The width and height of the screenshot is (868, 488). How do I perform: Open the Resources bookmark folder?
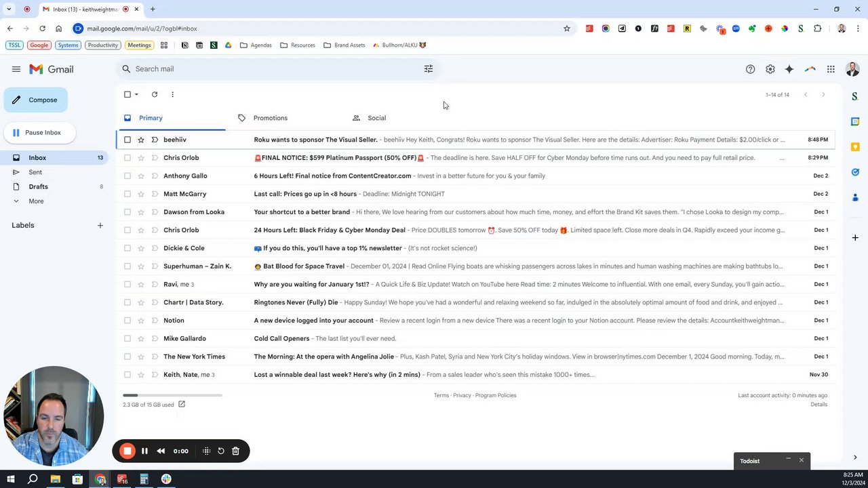297,45
